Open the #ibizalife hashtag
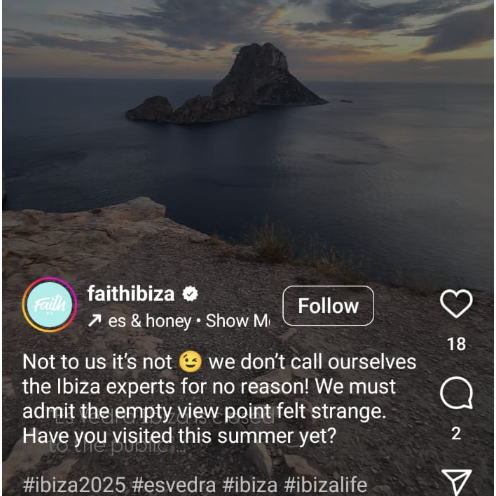 click(325, 485)
